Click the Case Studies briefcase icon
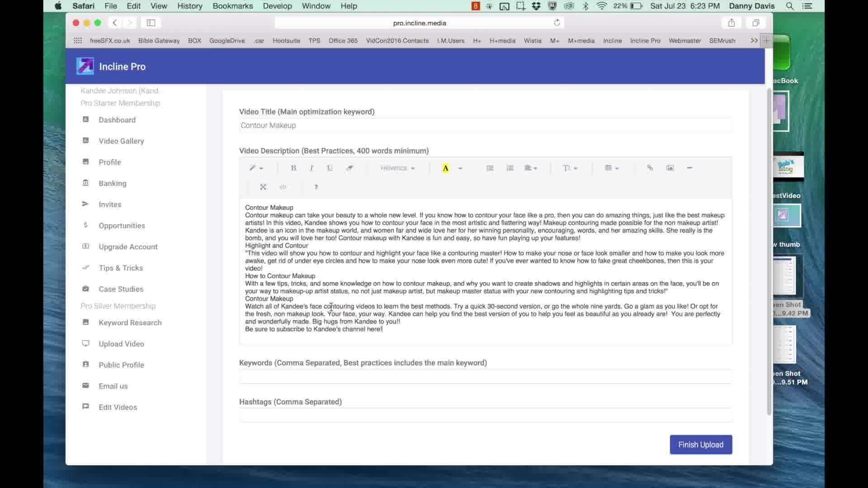Viewport: 868px width, 488px height. tap(85, 289)
